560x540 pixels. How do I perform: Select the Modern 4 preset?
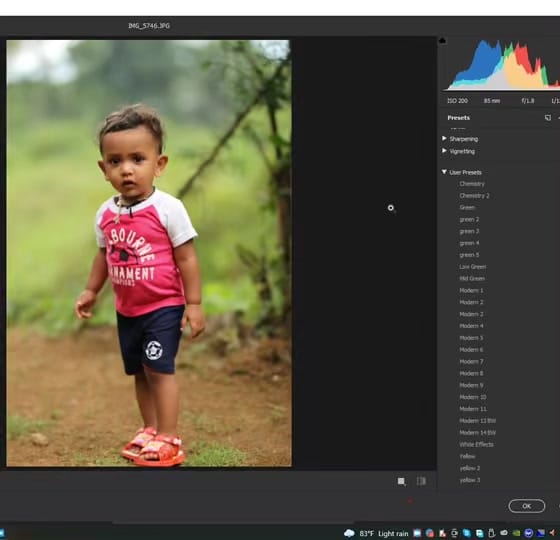[471, 326]
